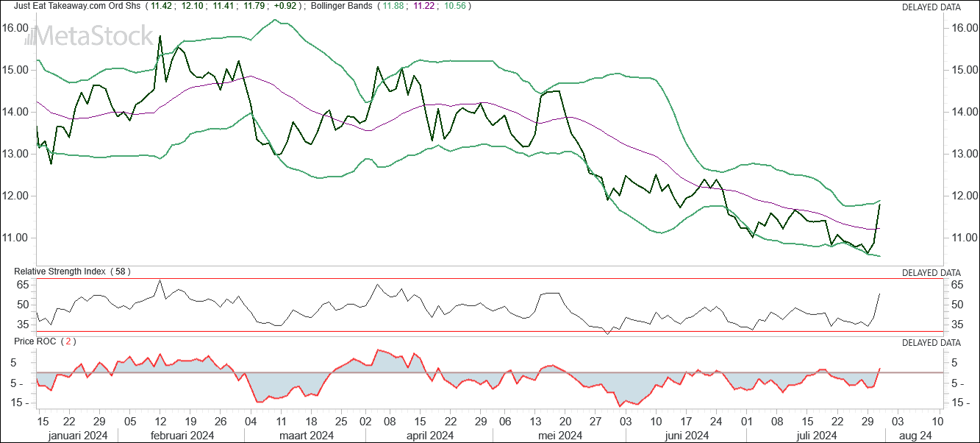This screenshot has height=443, width=980.
Task: Click the upper Bollinger Band value 11.88
Action: point(394,7)
